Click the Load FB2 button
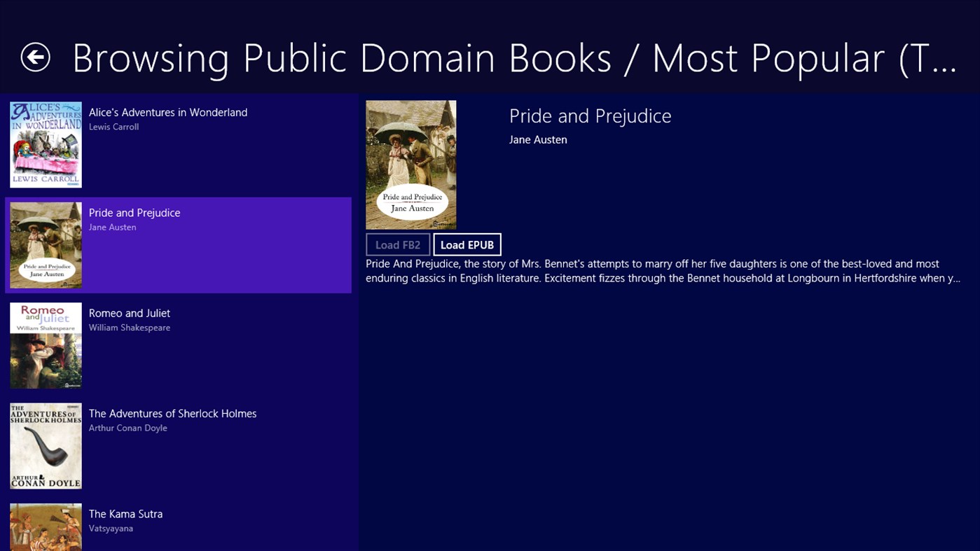This screenshot has width=980, height=551. pyautogui.click(x=397, y=244)
